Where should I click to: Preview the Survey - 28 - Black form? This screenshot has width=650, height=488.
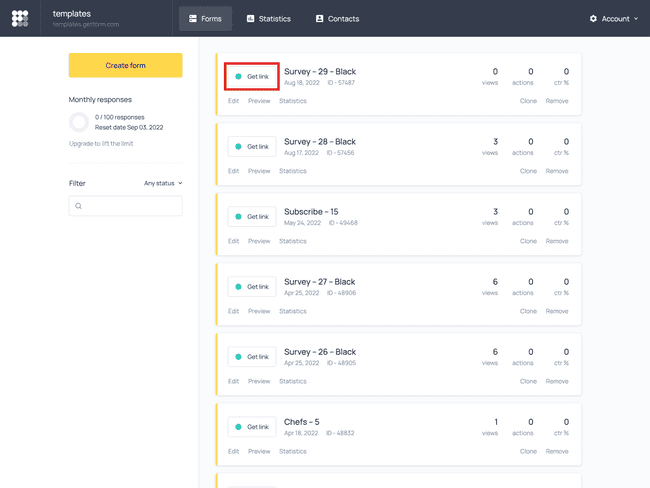tap(259, 171)
